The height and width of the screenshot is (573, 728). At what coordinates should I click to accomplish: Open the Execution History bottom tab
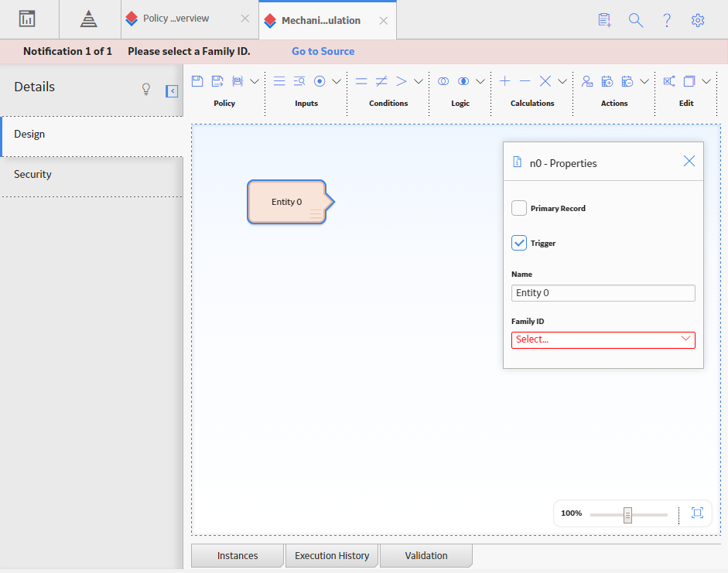(332, 555)
